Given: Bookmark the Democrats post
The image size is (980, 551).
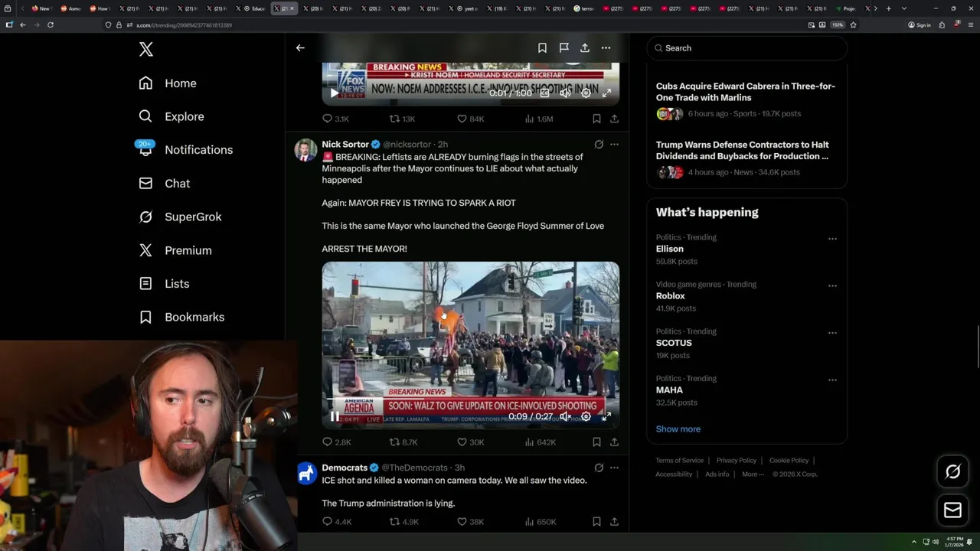Looking at the screenshot, I should click(596, 522).
